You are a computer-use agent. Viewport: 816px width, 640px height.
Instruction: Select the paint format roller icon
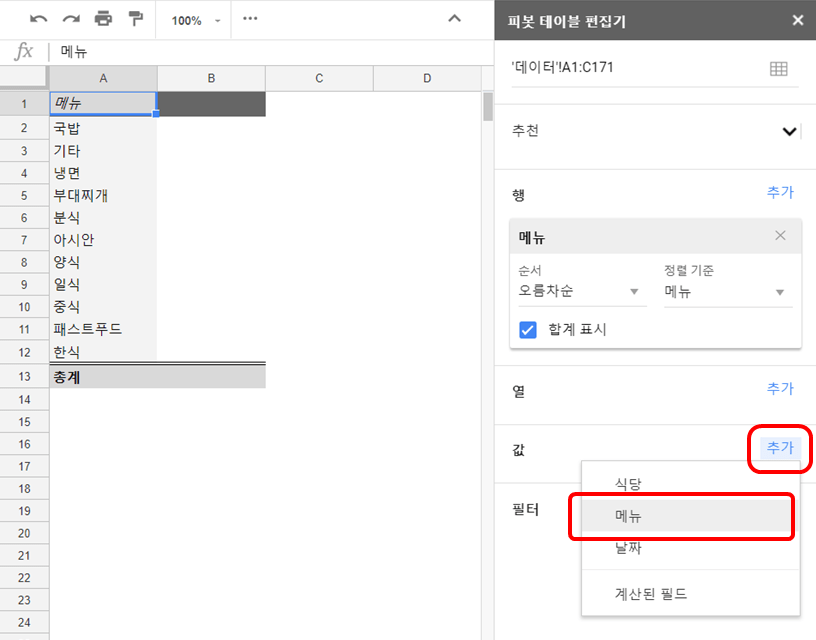[x=135, y=19]
